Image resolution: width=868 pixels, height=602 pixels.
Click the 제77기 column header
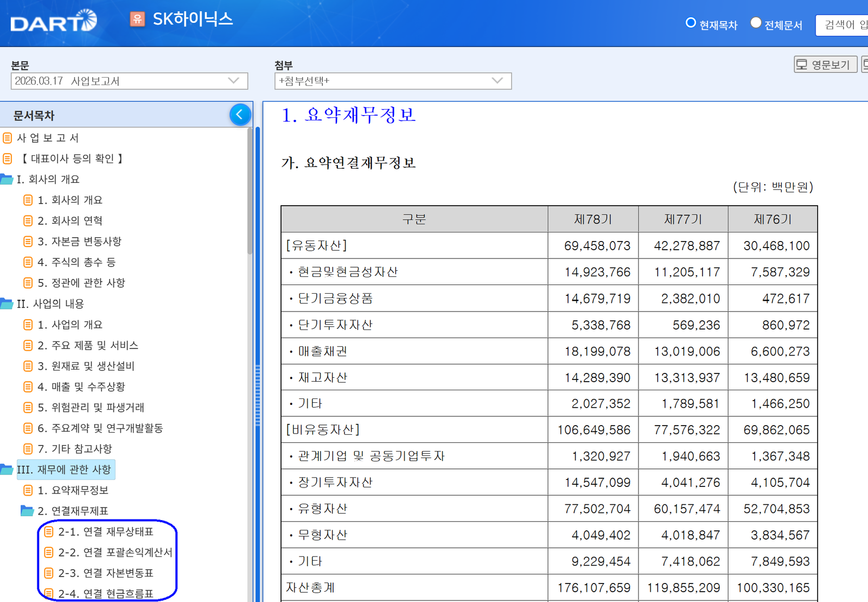tap(683, 219)
